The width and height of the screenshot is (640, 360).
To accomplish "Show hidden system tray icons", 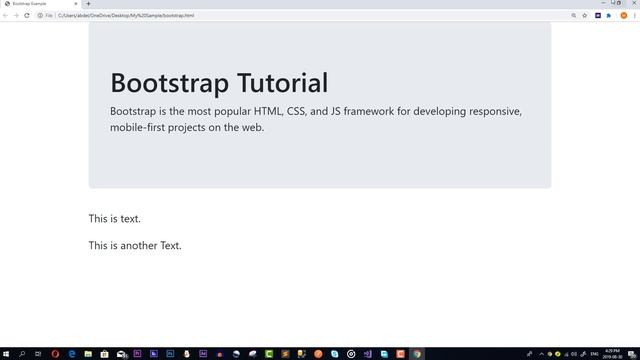I will tap(541, 354).
